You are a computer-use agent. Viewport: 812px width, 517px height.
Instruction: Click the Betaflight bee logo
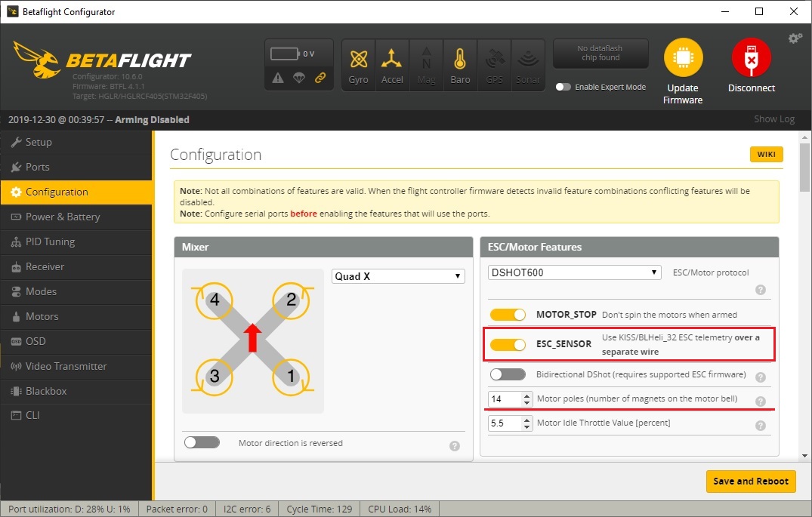click(x=36, y=60)
